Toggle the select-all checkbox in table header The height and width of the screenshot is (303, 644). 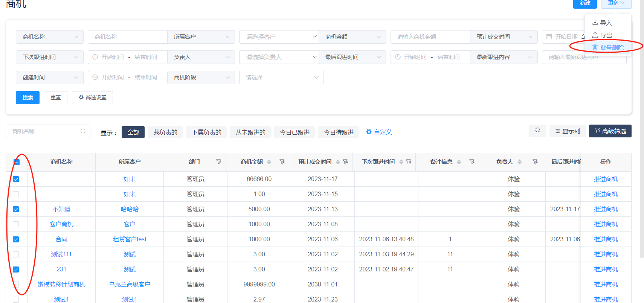pos(16,162)
